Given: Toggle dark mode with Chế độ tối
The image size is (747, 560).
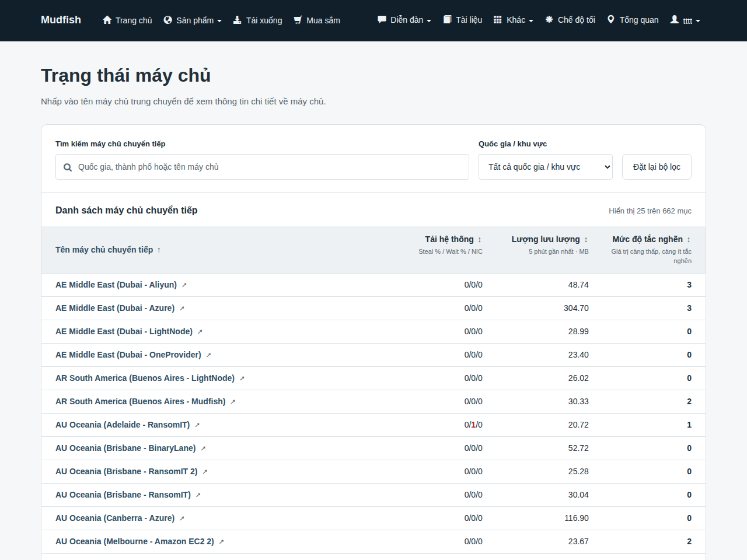Looking at the screenshot, I should (570, 20).
